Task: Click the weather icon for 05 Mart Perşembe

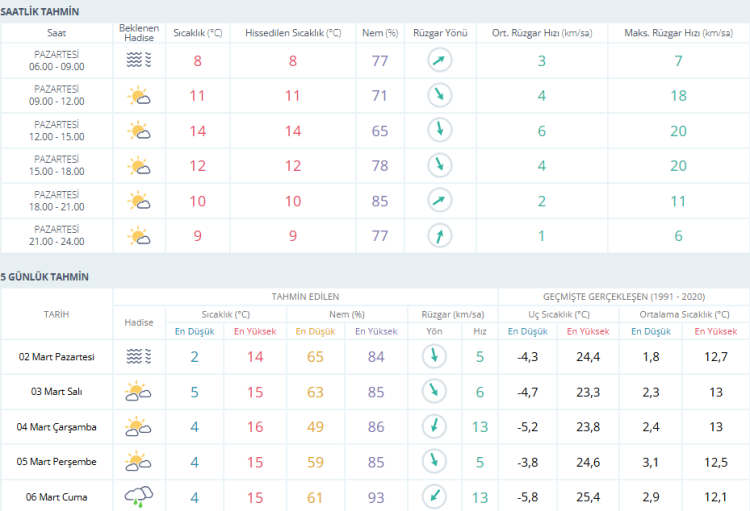Action: 138,461
